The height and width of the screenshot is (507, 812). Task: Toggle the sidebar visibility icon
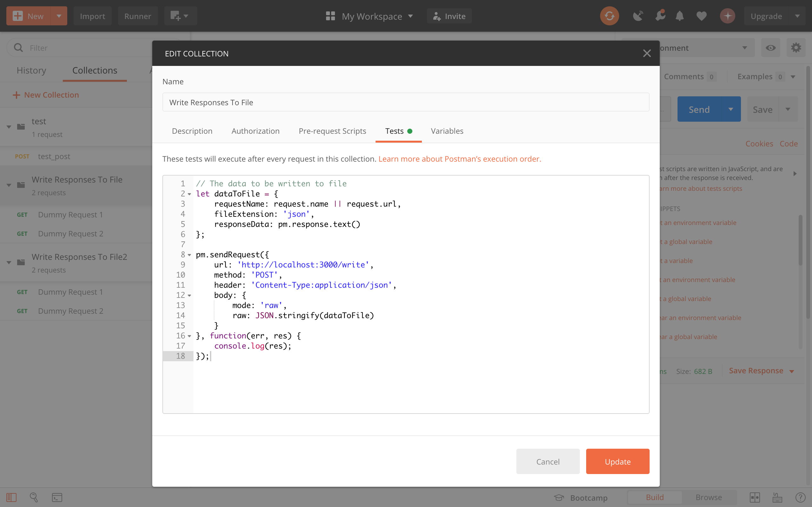(x=11, y=497)
